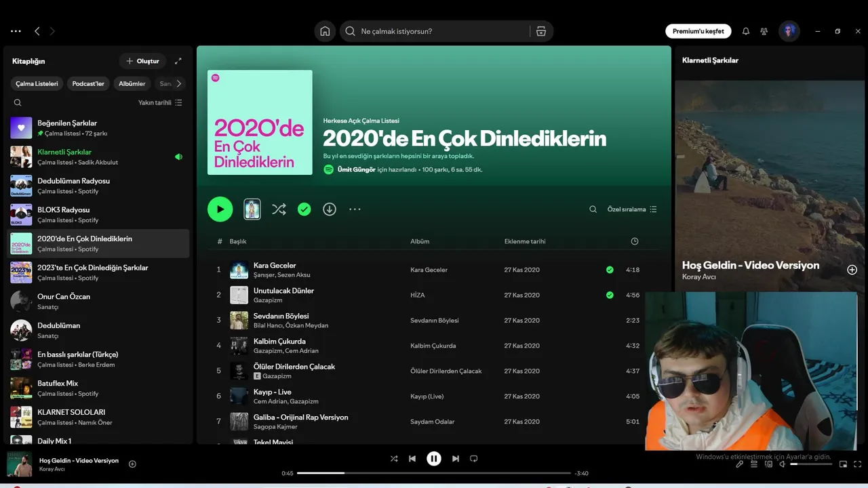This screenshot has width=868, height=488.
Task: Open the Friends activity icon
Action: coord(764,31)
